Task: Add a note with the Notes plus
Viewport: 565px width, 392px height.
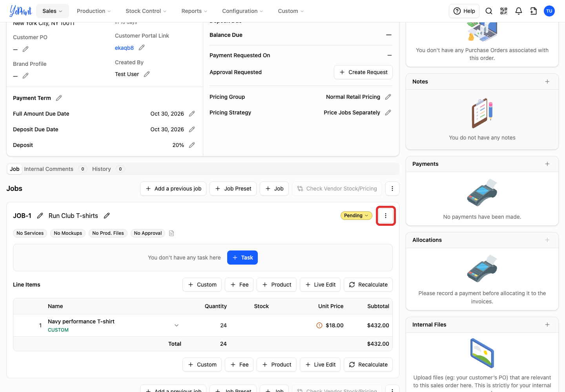Action: click(x=547, y=82)
